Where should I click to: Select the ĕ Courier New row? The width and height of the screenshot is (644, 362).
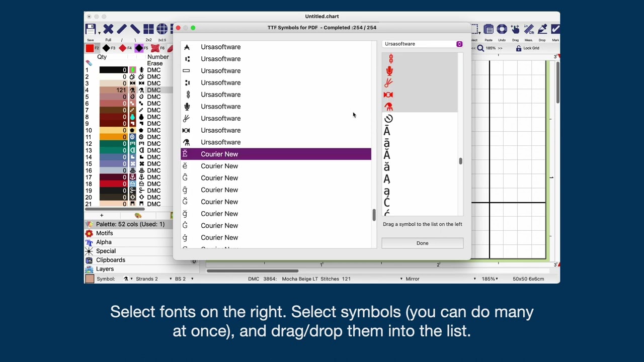pyautogui.click(x=276, y=166)
